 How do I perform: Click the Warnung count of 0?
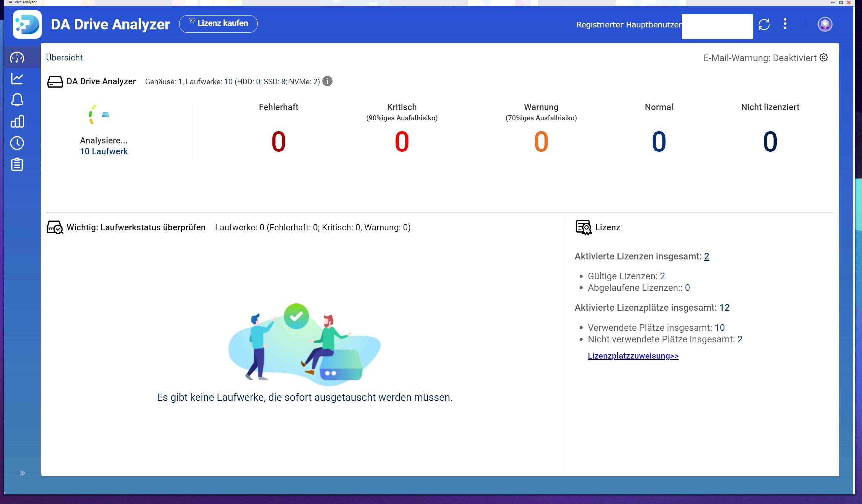[541, 141]
